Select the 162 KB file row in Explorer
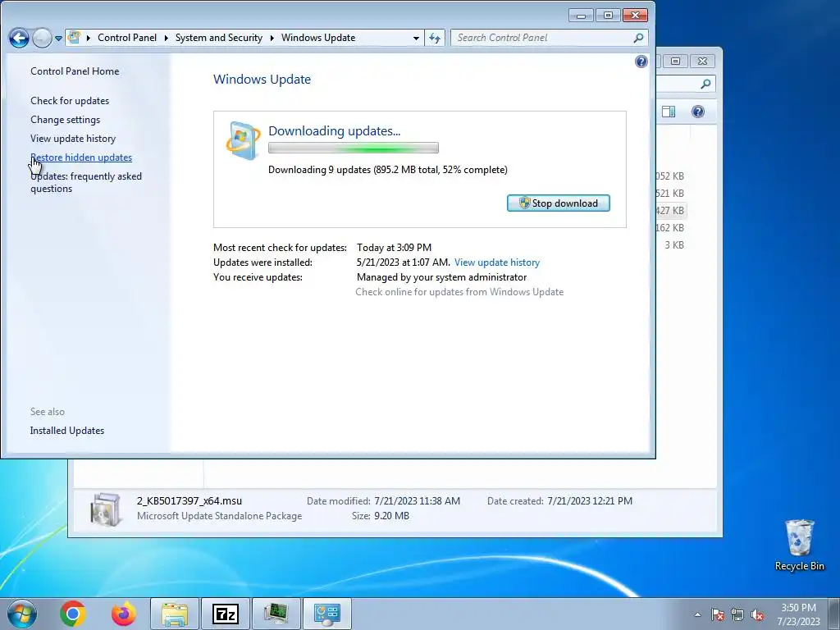 click(670, 228)
